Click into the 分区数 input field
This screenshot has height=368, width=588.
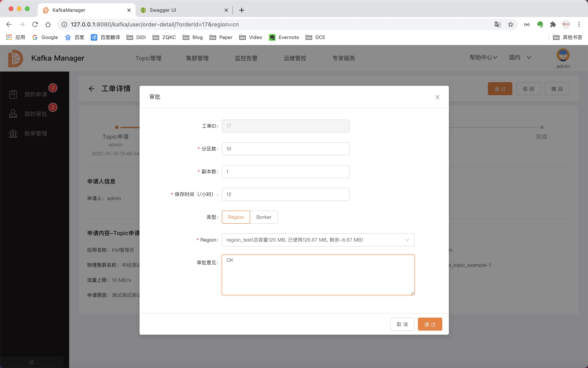pos(285,149)
